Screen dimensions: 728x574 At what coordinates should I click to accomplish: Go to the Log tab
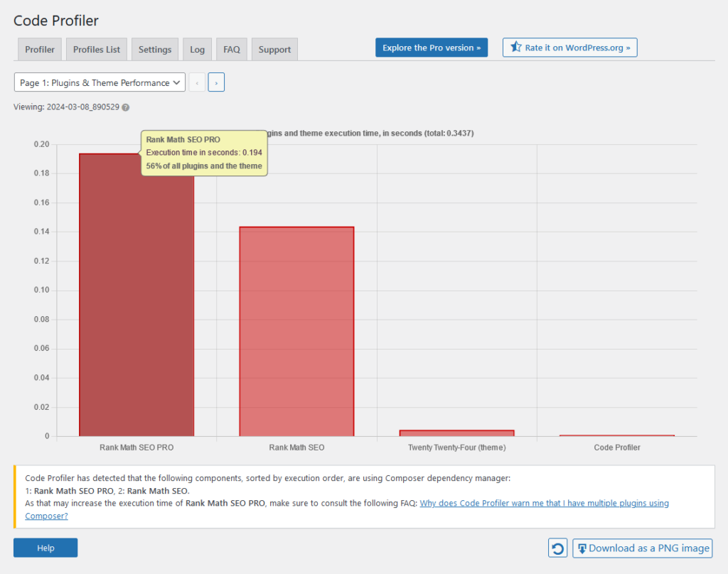point(198,49)
